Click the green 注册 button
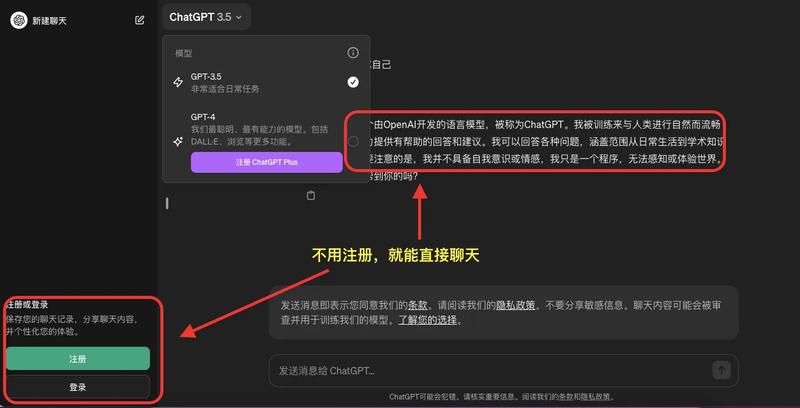 (x=78, y=359)
